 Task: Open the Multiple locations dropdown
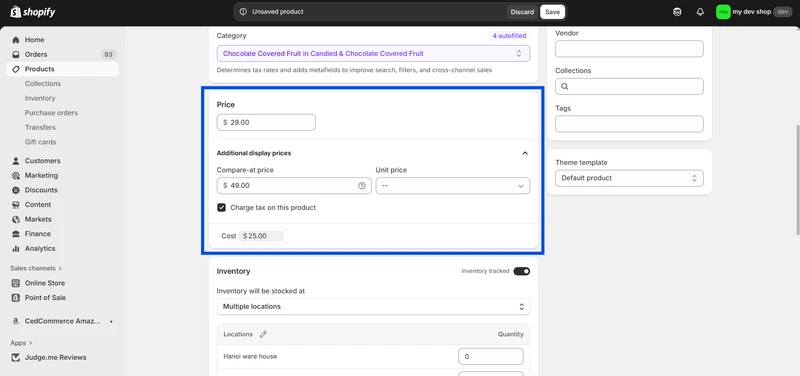tap(373, 307)
